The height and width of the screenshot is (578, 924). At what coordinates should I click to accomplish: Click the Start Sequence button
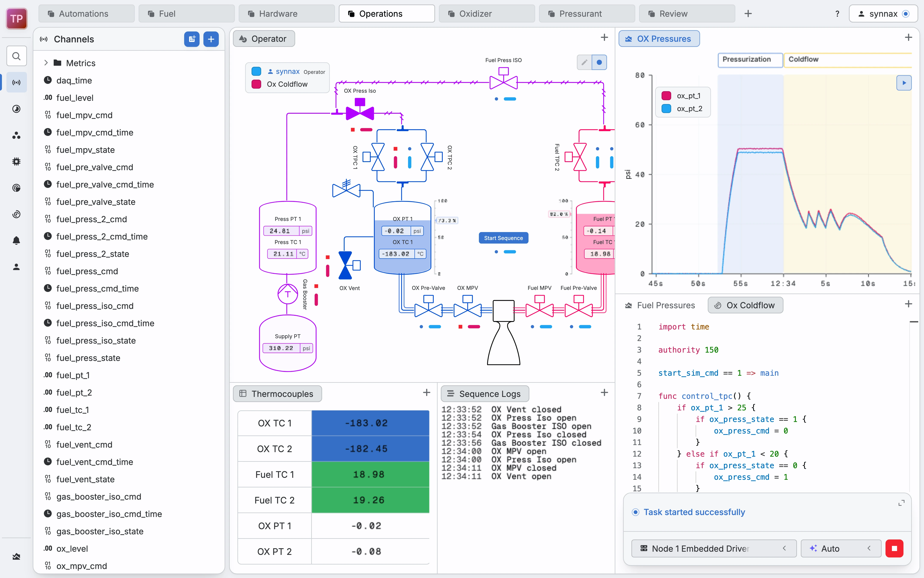coord(503,238)
